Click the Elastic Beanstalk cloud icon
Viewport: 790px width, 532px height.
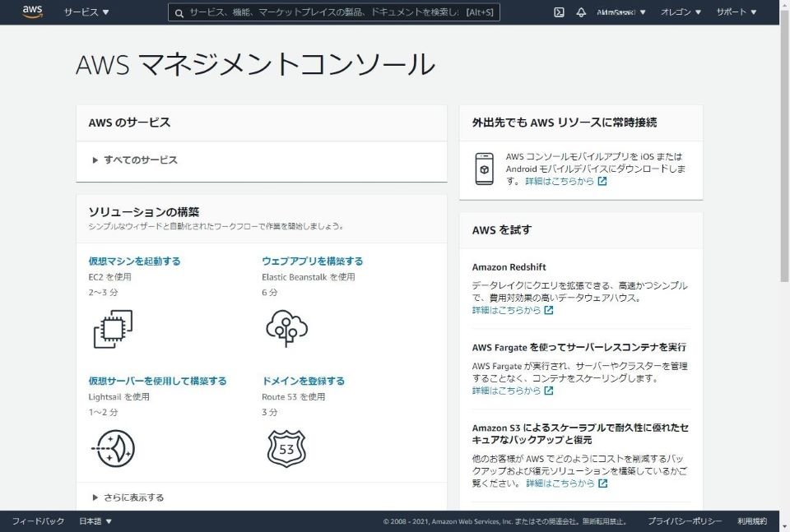tap(286, 328)
